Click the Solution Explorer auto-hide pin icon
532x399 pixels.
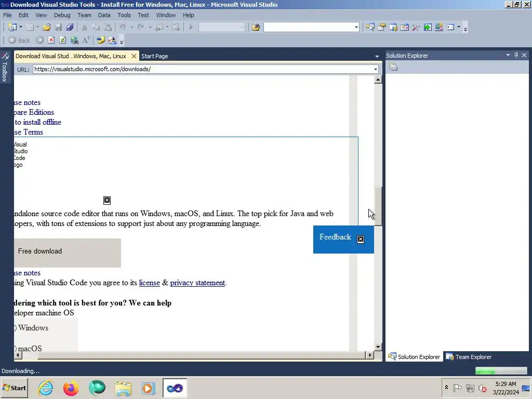click(516, 55)
